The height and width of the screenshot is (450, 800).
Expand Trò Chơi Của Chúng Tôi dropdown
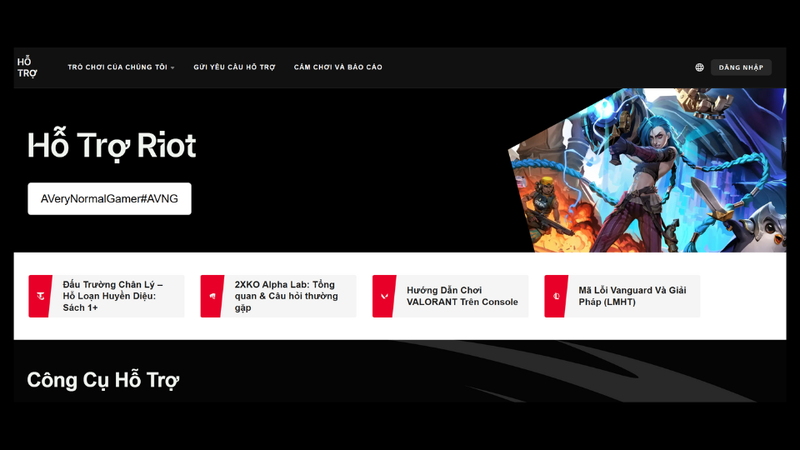[x=121, y=67]
